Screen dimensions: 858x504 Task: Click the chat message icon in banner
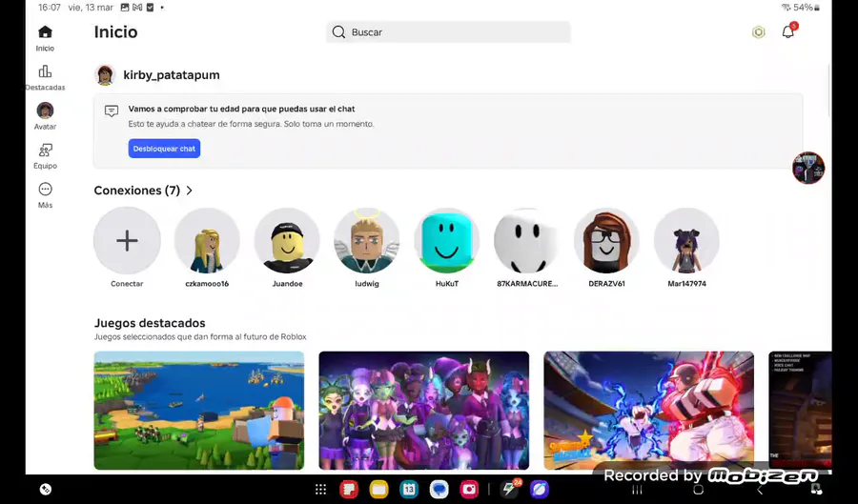coord(112,111)
